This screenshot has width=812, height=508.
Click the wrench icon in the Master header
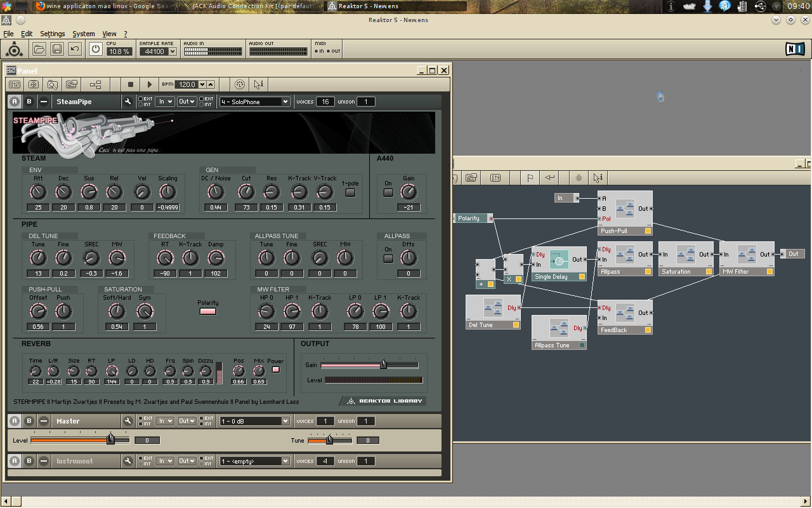(x=128, y=421)
